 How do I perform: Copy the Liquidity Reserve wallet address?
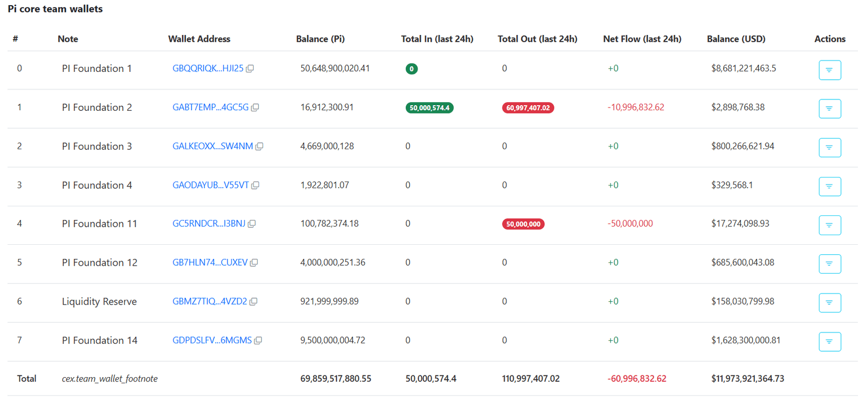tap(254, 302)
